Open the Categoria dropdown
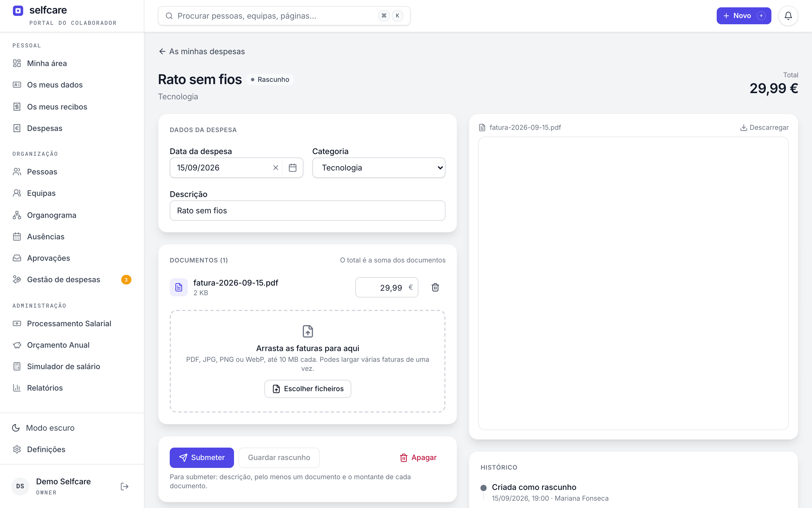812x508 pixels. 378,168
